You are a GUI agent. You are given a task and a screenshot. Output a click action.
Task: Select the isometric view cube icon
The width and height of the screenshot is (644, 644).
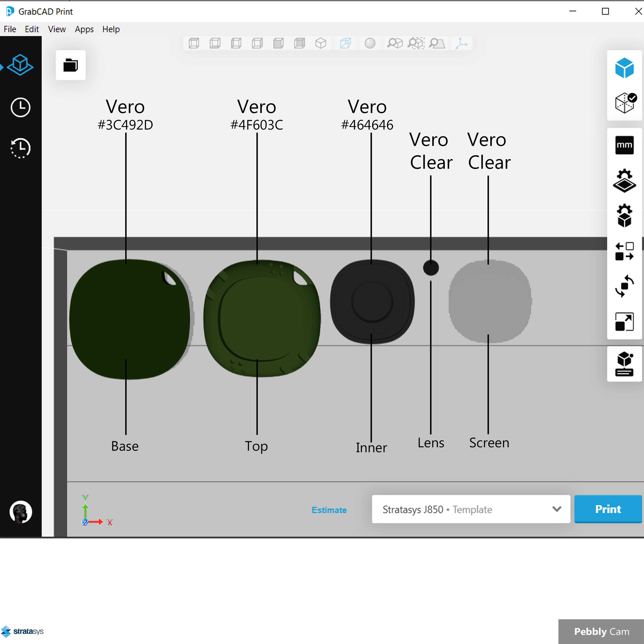coord(321,43)
